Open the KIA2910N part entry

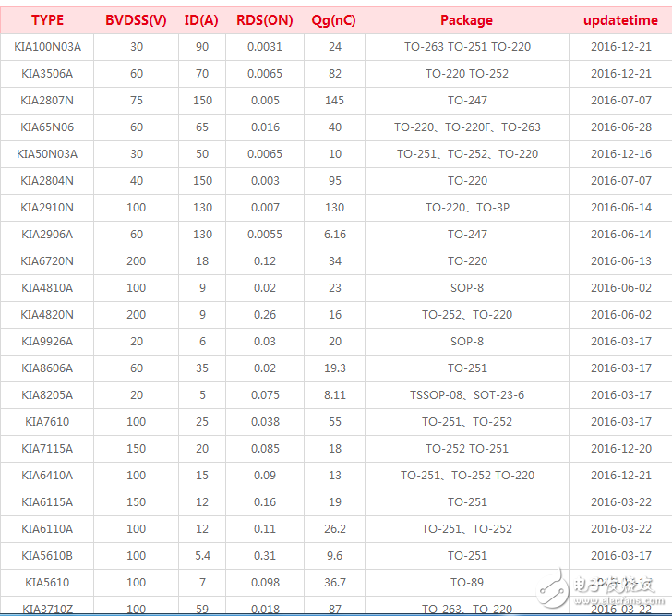[x=47, y=208]
